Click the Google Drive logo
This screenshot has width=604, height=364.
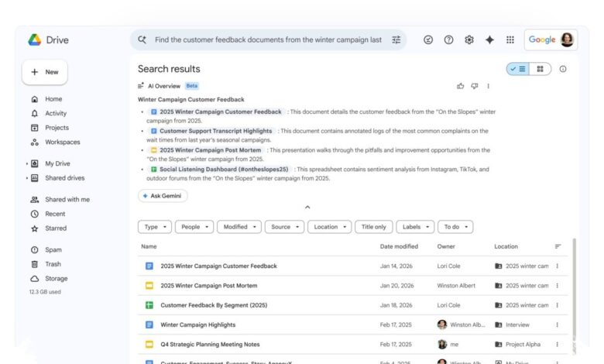click(x=35, y=39)
